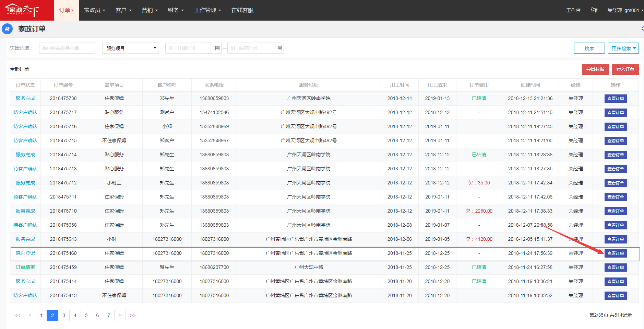Go to page 6
644x329 pixels.
point(97,315)
